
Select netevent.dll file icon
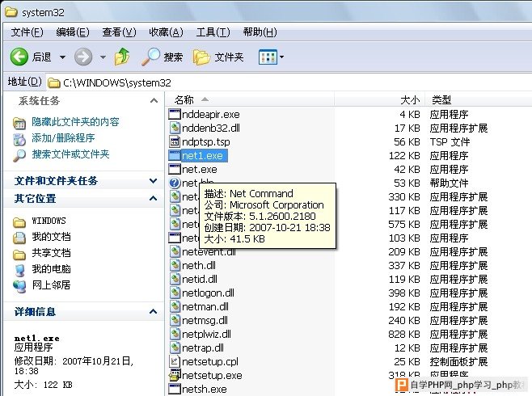point(175,251)
